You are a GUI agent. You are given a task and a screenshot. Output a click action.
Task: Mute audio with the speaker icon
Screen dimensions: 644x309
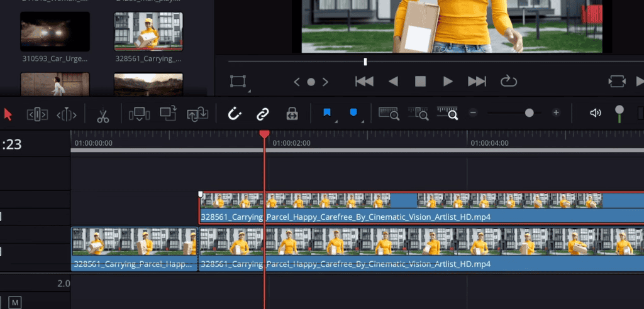point(595,113)
